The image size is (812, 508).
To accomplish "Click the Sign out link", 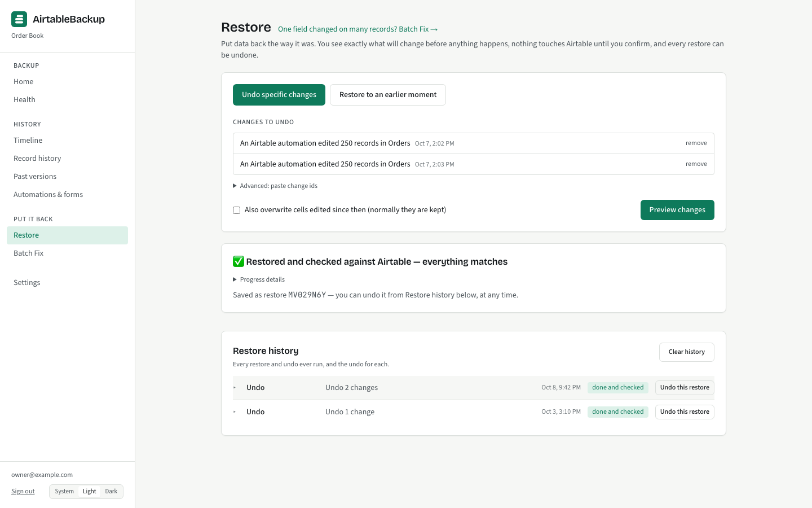I will point(23,492).
